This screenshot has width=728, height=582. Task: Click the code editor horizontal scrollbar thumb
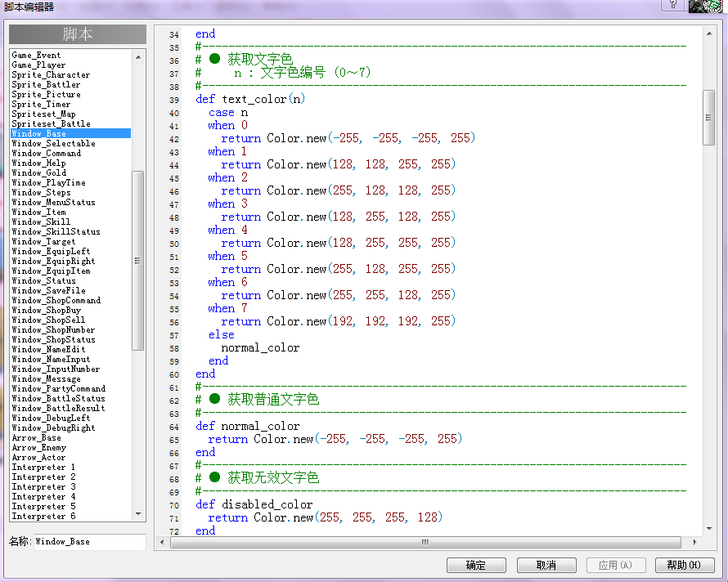coord(425,542)
